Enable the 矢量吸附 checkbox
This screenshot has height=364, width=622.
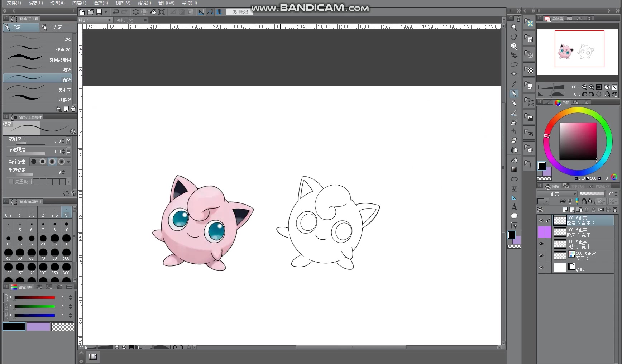click(11, 182)
